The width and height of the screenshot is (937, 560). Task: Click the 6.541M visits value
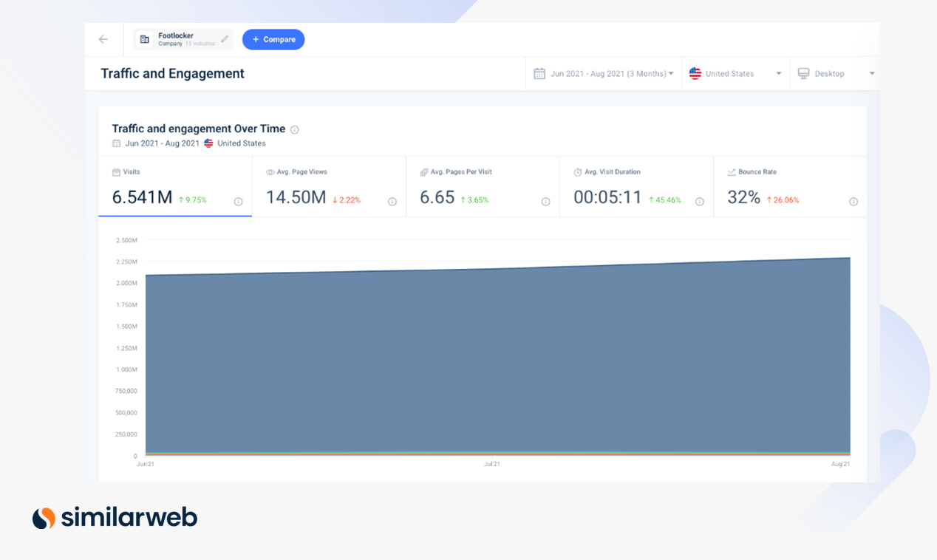(x=142, y=197)
